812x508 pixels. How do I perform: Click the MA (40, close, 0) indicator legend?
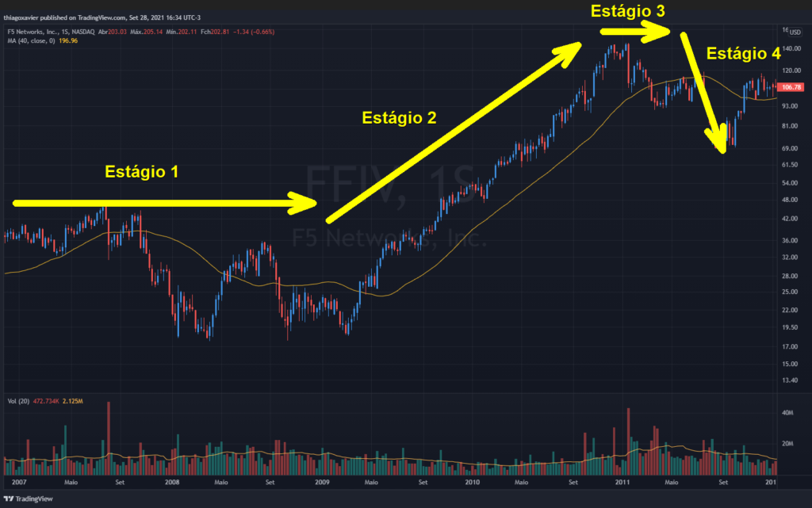31,41
